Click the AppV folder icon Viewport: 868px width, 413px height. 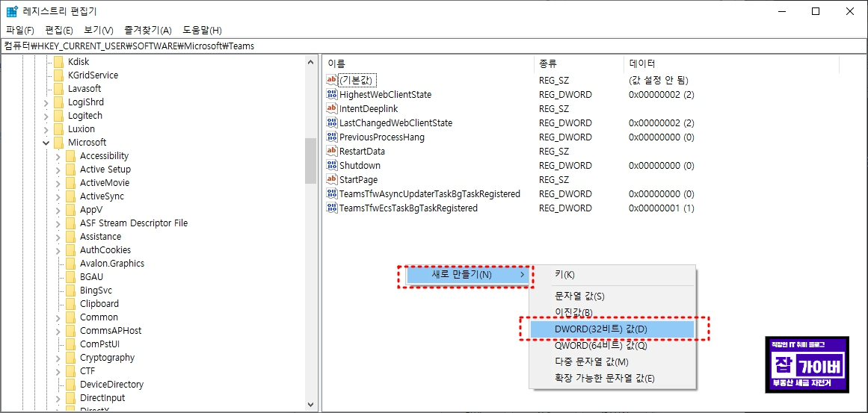coord(70,210)
